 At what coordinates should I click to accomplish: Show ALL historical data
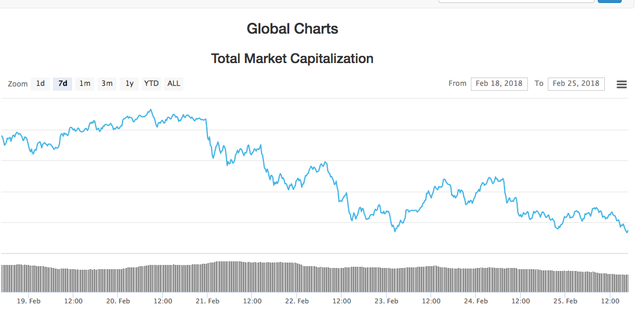174,84
